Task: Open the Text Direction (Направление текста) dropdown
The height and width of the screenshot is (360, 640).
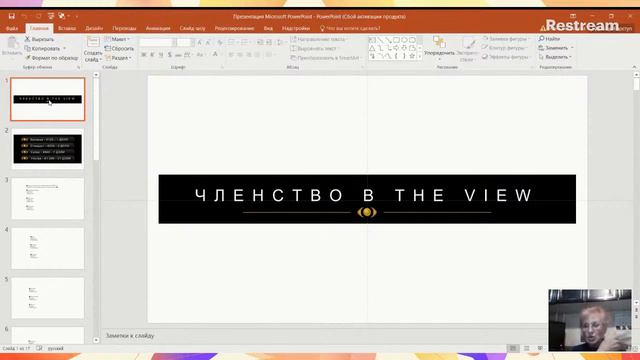Action: (x=320, y=39)
